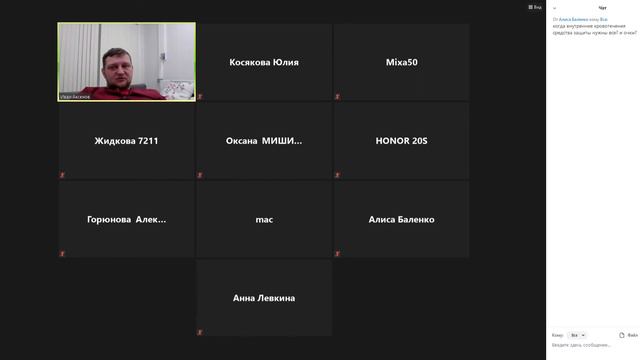This screenshot has height=360, width=640.
Task: Select the active speaker video thumbnail
Action: tap(127, 62)
